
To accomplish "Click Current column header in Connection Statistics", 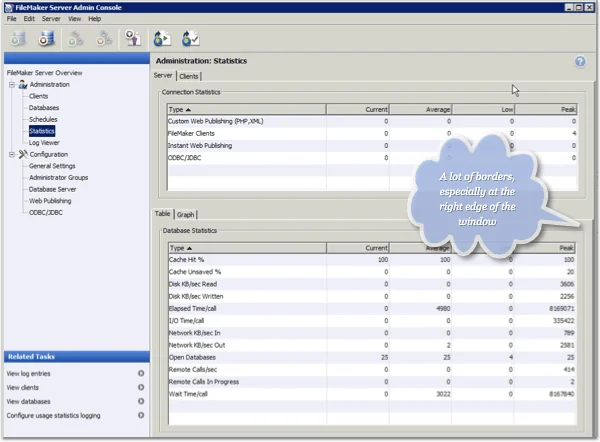I will [x=358, y=109].
